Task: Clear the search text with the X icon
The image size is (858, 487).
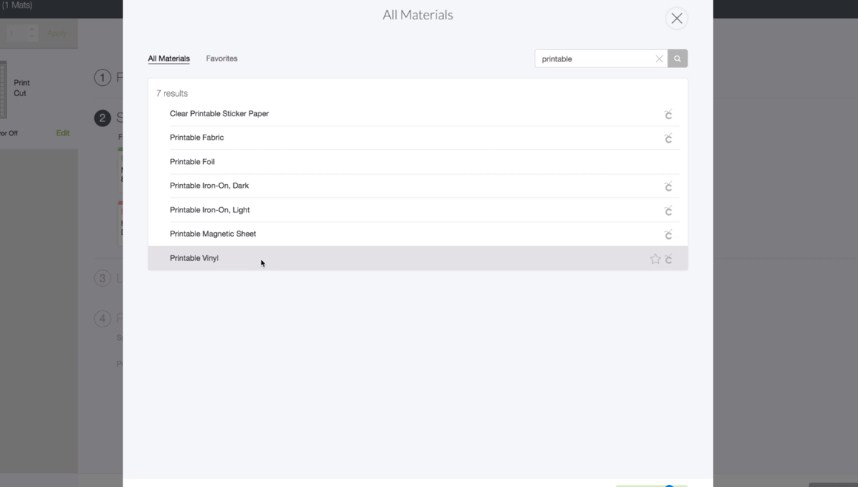Action: point(659,59)
